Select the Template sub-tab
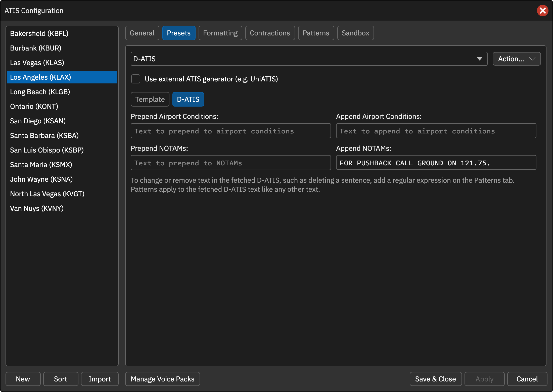 [x=150, y=99]
